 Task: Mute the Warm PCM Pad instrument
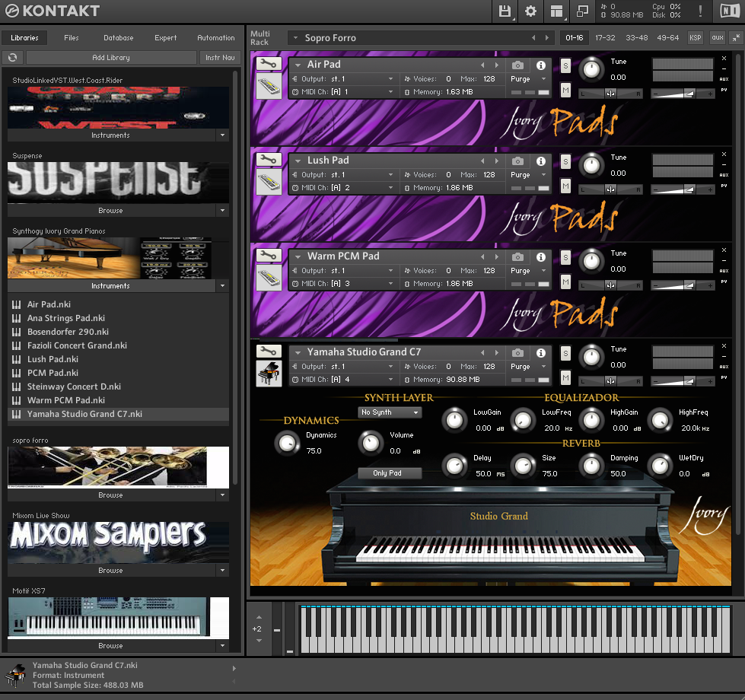click(x=565, y=282)
